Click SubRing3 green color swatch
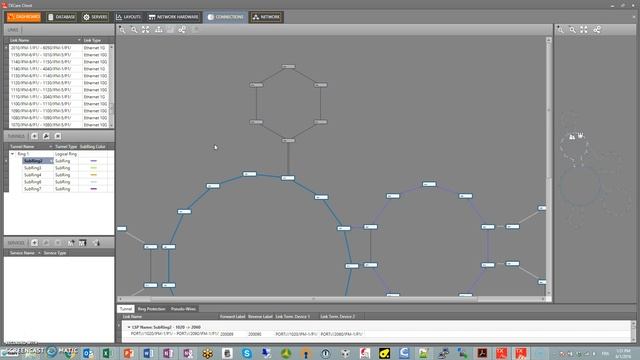Screen dimensions: 640x360 click(93, 168)
